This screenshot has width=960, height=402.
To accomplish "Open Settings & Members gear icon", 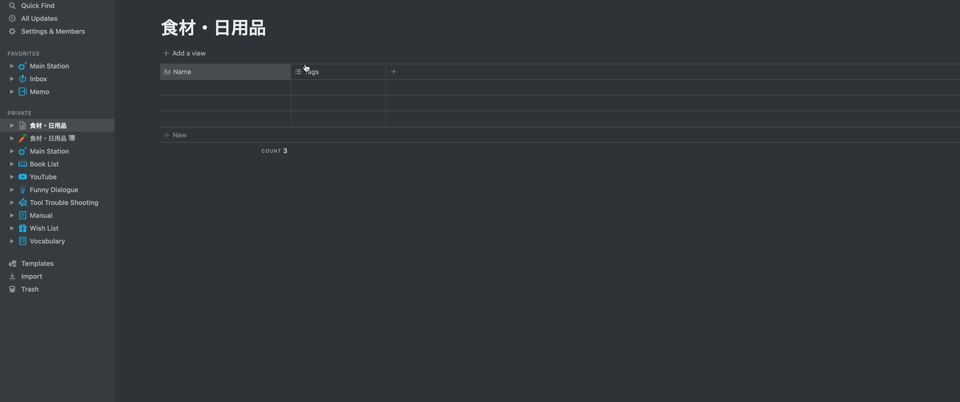I will (x=12, y=31).
